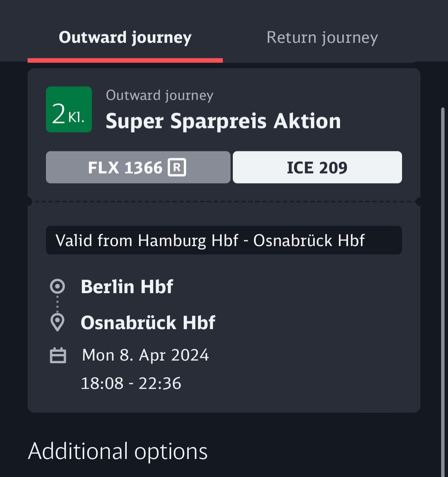Screen dimensions: 448x477
Task: Click the destination pin icon beside Osnabrück Hbf
Action: [57, 323]
